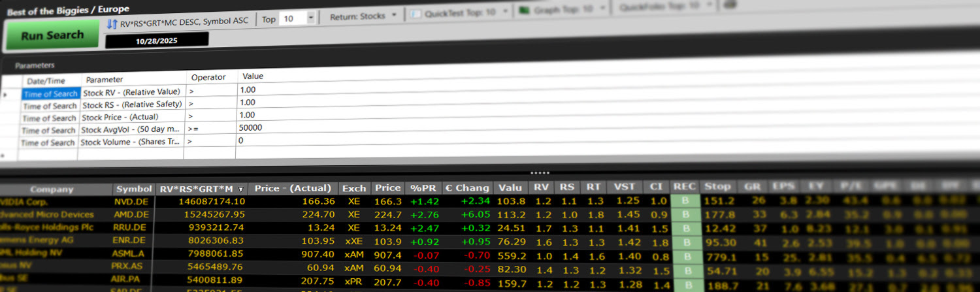Click the printer icon in toolbar
Image resolution: width=980 pixels, height=292 pixels.
tap(730, 5)
